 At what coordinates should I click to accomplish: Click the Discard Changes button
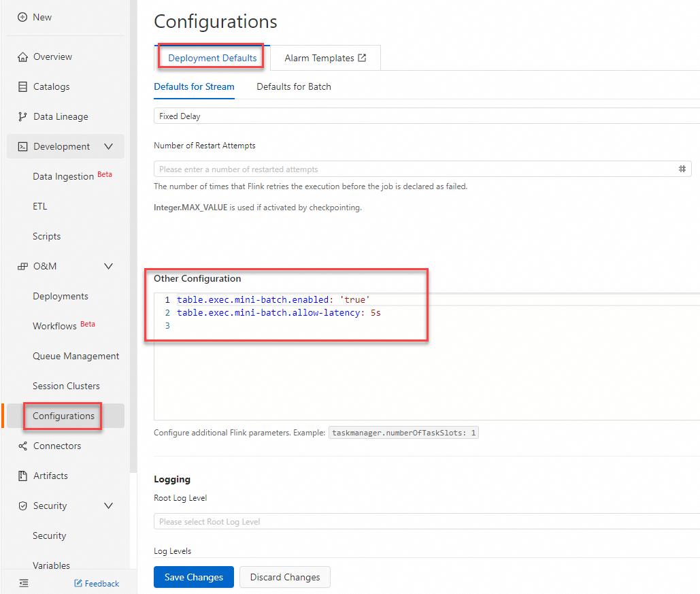pyautogui.click(x=285, y=577)
